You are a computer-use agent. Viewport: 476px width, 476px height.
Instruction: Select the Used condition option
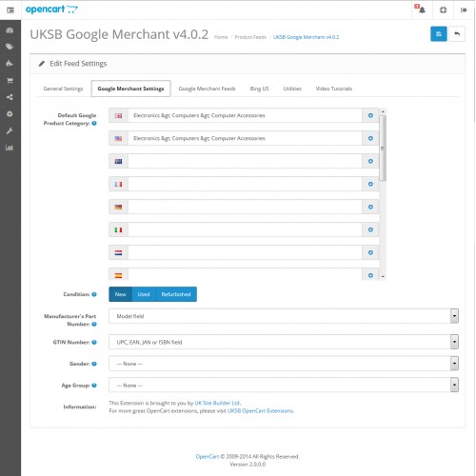tap(144, 294)
